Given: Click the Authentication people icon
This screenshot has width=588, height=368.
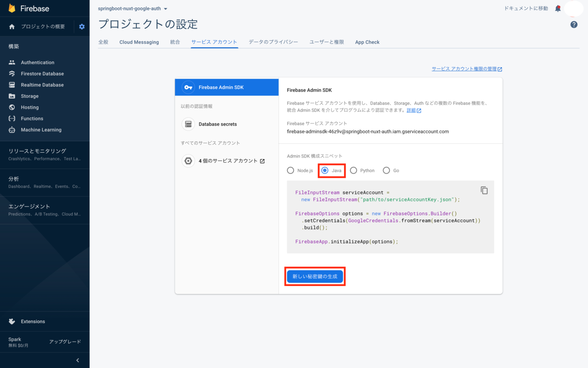Looking at the screenshot, I should click(x=12, y=62).
